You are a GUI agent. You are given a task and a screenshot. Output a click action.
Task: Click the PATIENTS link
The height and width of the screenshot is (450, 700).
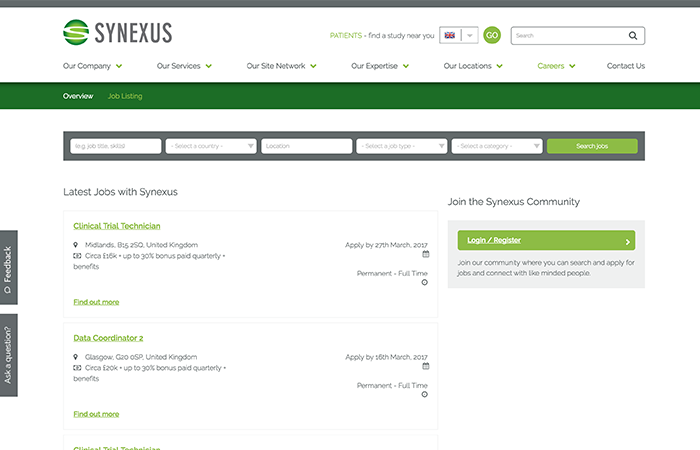pyautogui.click(x=346, y=36)
